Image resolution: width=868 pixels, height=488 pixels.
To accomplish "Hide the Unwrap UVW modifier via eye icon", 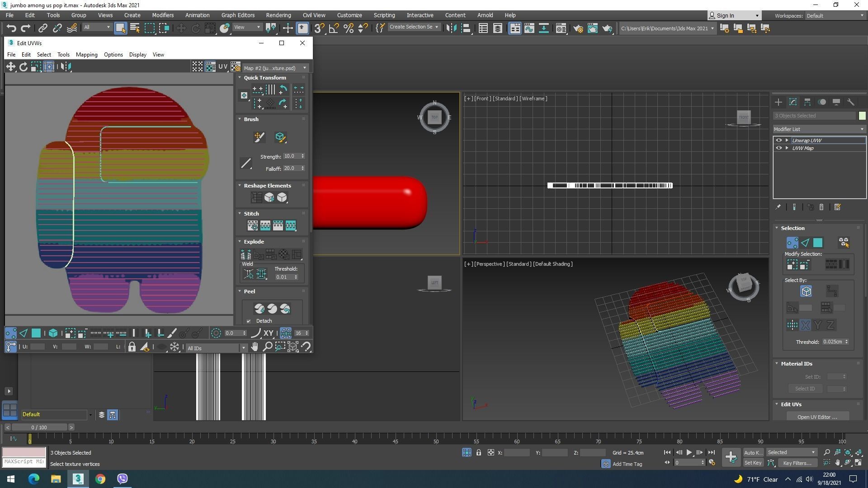I will [778, 141].
